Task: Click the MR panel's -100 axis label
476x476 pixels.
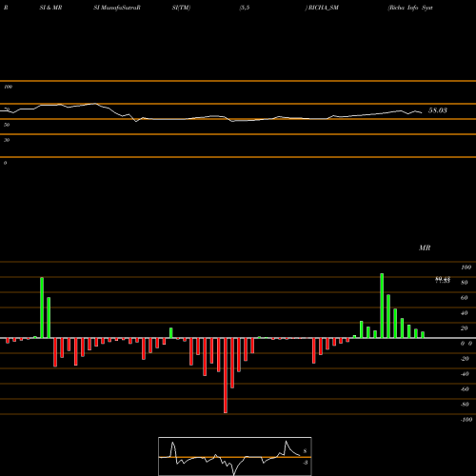Action: coord(466,420)
